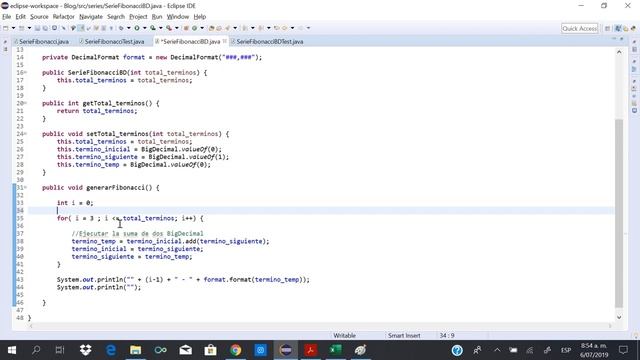Click the Open Perspective icon
This screenshot has width=640, height=360.
[x=607, y=28]
